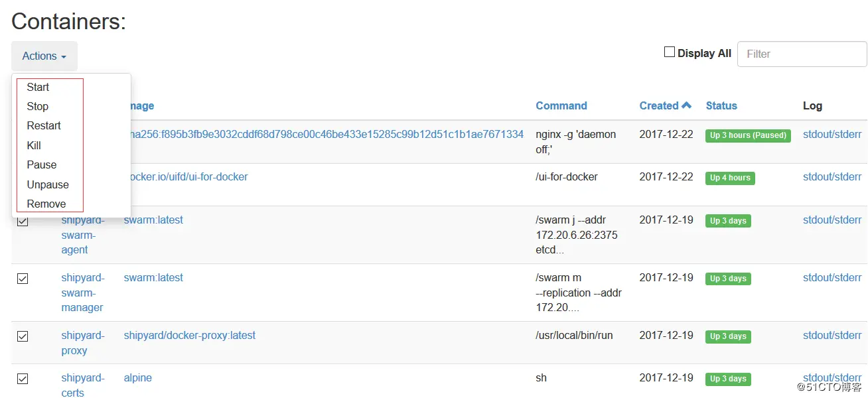
Task: Choose Kill in the Actions menu
Action: pyautogui.click(x=34, y=145)
